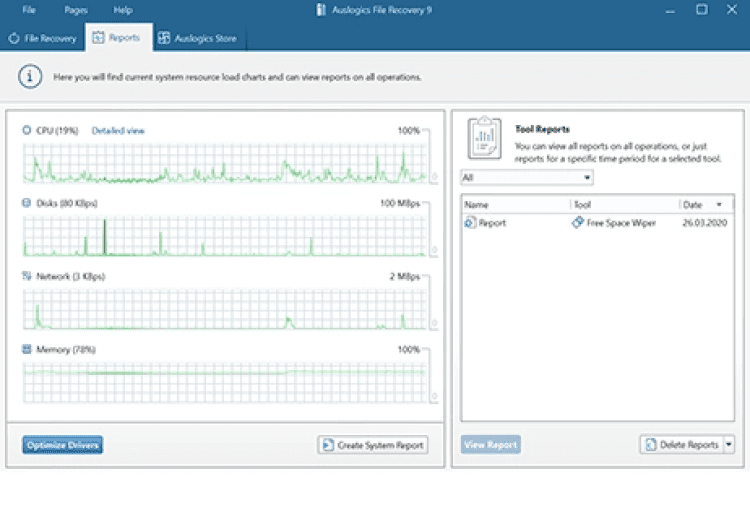Click the Network activity chart

click(224, 309)
